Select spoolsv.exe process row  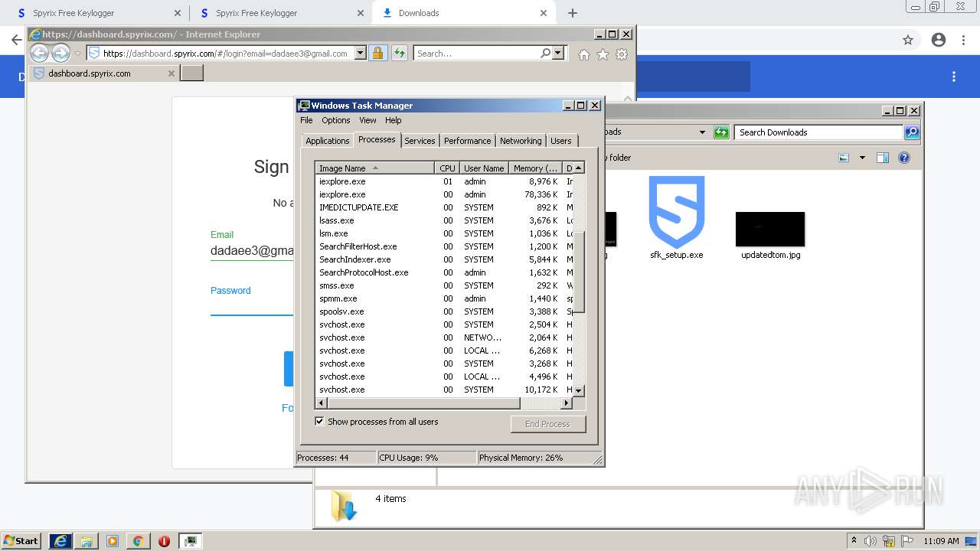pos(444,311)
